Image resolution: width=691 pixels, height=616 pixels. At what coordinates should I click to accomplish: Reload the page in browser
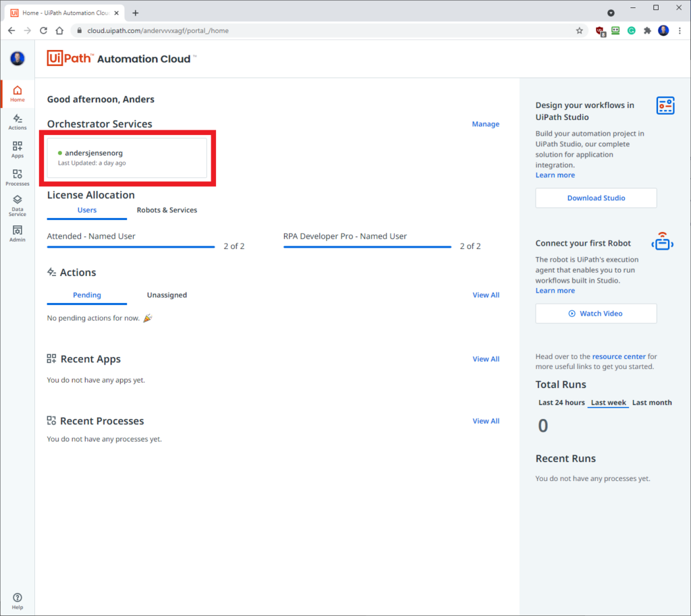[43, 30]
